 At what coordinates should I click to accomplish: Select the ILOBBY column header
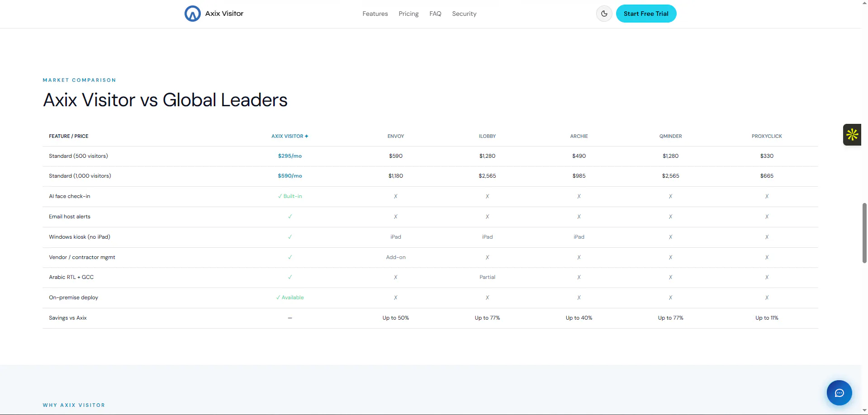click(x=487, y=136)
